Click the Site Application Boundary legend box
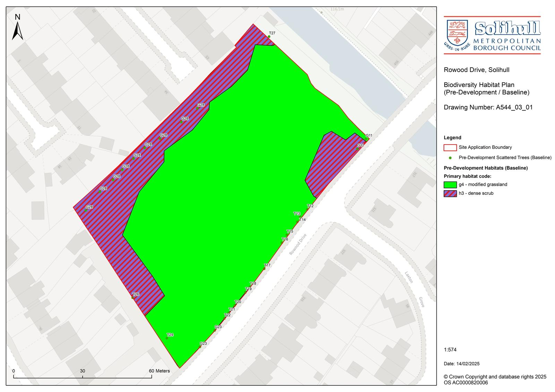 (x=450, y=147)
